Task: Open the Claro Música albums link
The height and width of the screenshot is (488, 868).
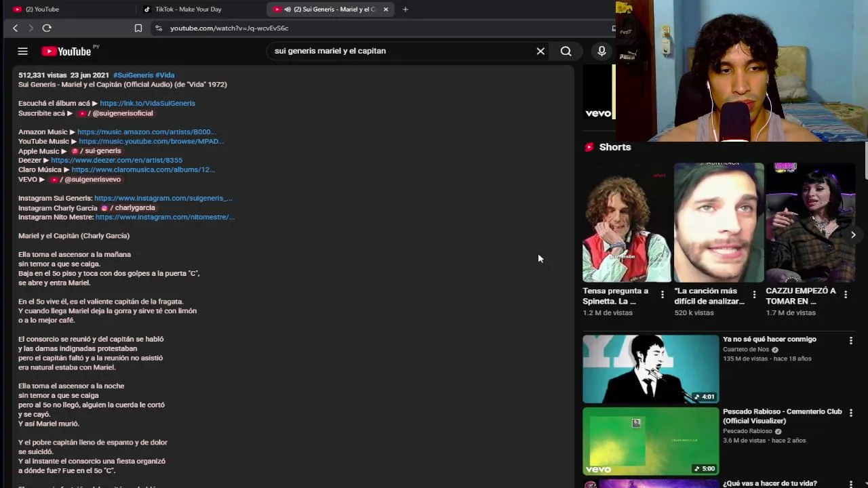Action: click(x=143, y=170)
